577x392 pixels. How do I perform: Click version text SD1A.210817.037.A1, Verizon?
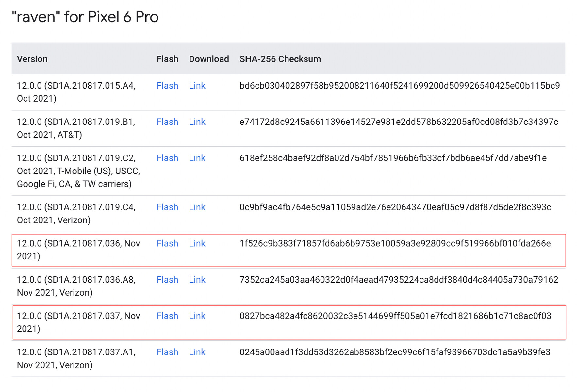(x=76, y=359)
